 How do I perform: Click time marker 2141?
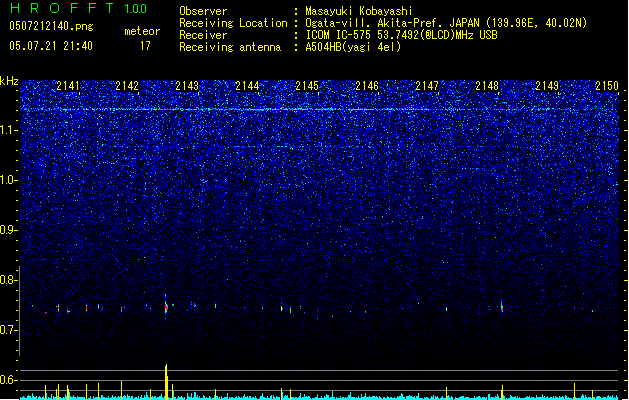pos(68,86)
